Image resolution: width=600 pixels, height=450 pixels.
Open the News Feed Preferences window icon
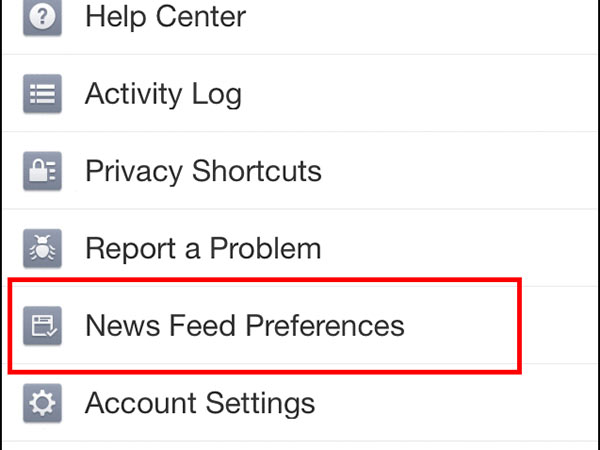click(x=42, y=326)
